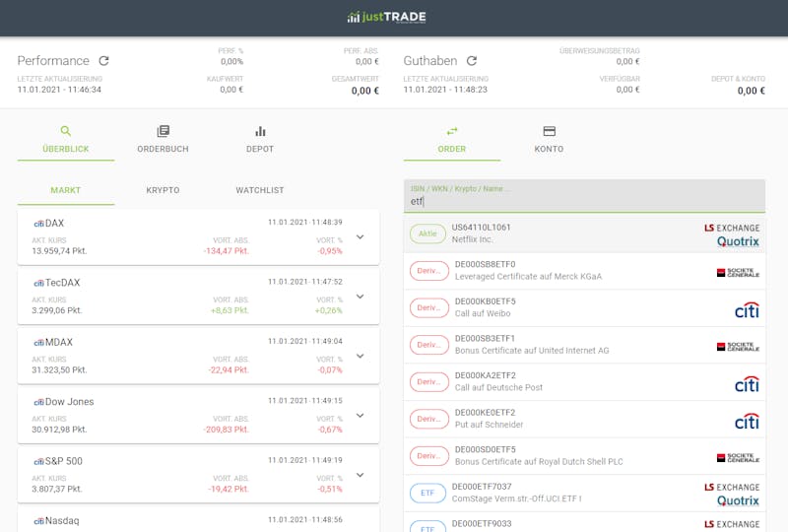This screenshot has height=532, width=788.
Task: Click Deriv badge for Royal Dutch Shell certificate
Action: (429, 456)
